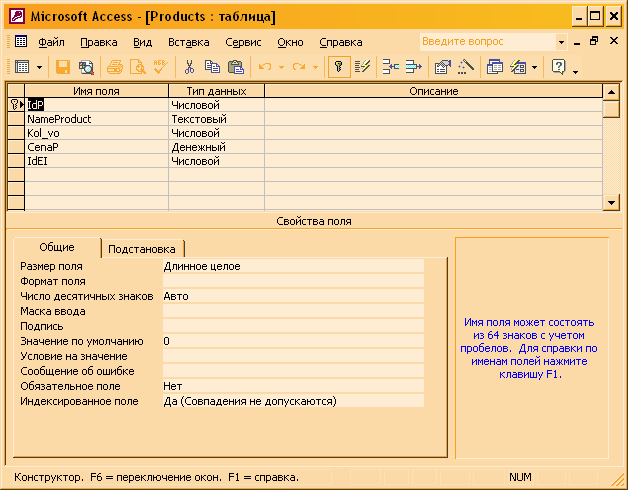Print the table with the printer icon
This screenshot has height=490, width=628.
pyautogui.click(x=115, y=67)
